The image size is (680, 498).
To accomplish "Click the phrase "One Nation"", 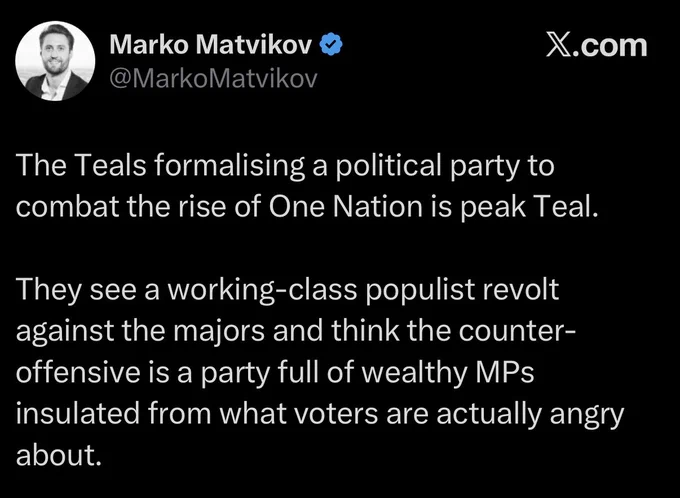I will click(x=346, y=206).
